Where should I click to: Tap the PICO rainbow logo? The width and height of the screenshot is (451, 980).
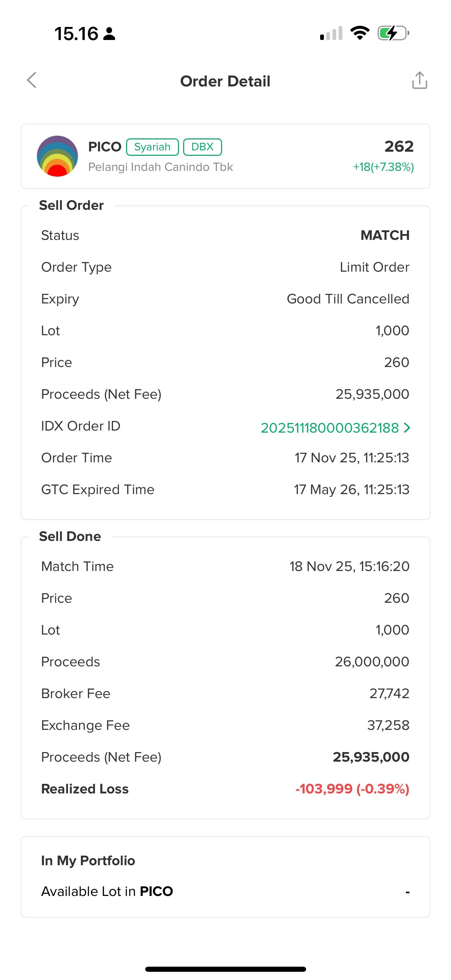(57, 156)
